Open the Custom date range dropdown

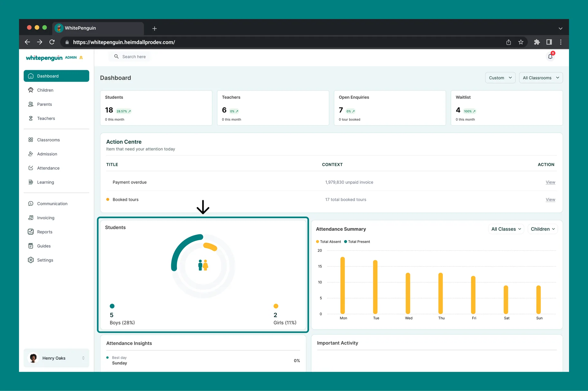tap(500, 78)
